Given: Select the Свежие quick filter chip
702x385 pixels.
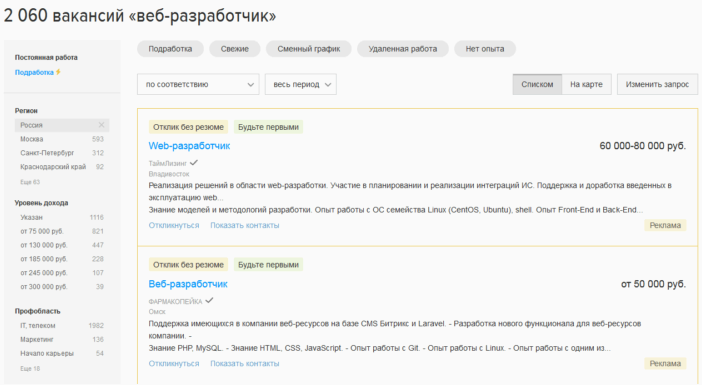Looking at the screenshot, I should pos(235,49).
